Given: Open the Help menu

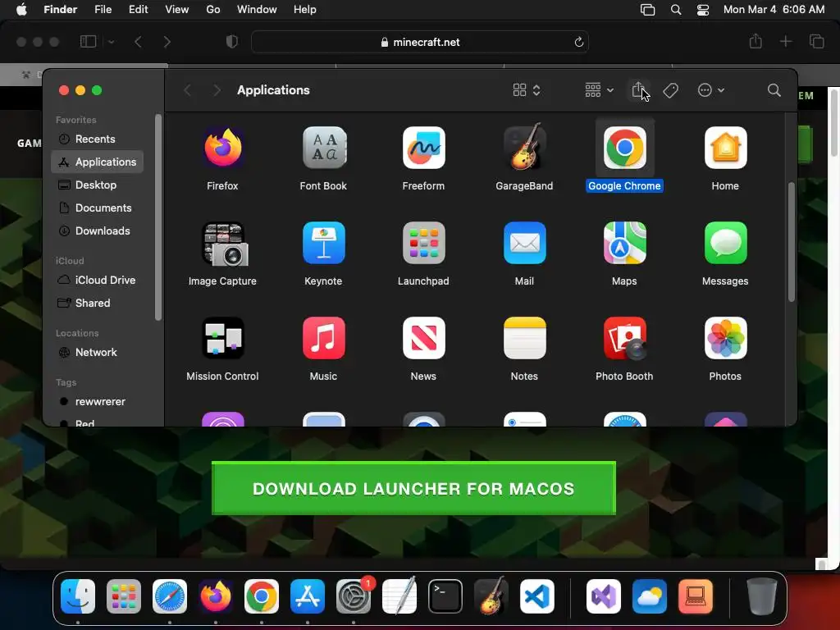Looking at the screenshot, I should pos(305,10).
